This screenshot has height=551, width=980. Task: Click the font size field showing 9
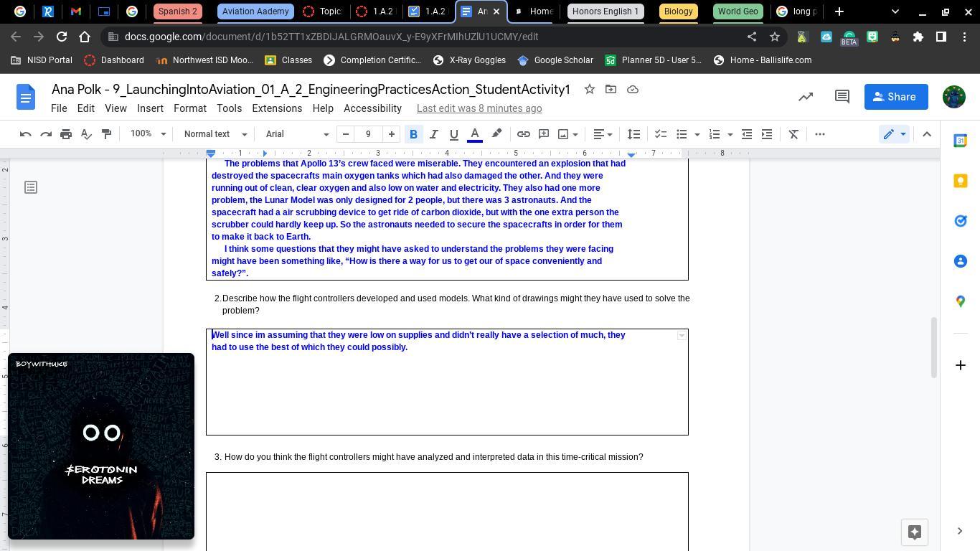tap(368, 134)
